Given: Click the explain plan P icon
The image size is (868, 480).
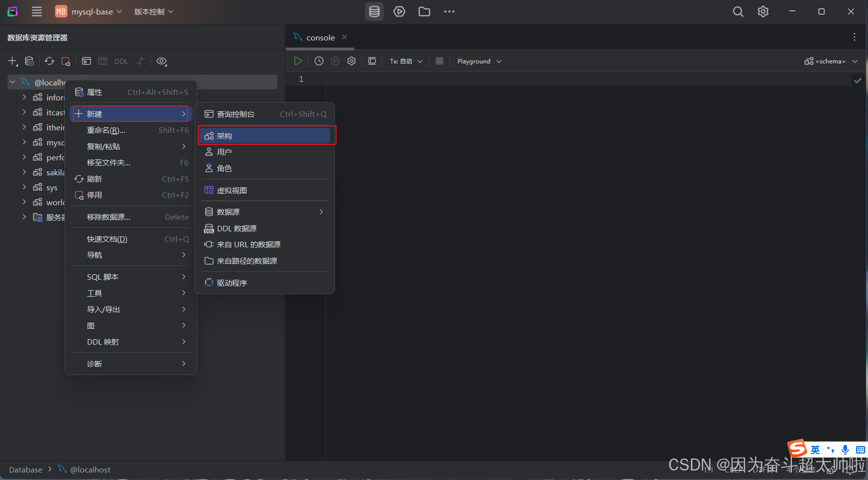Looking at the screenshot, I should [335, 61].
